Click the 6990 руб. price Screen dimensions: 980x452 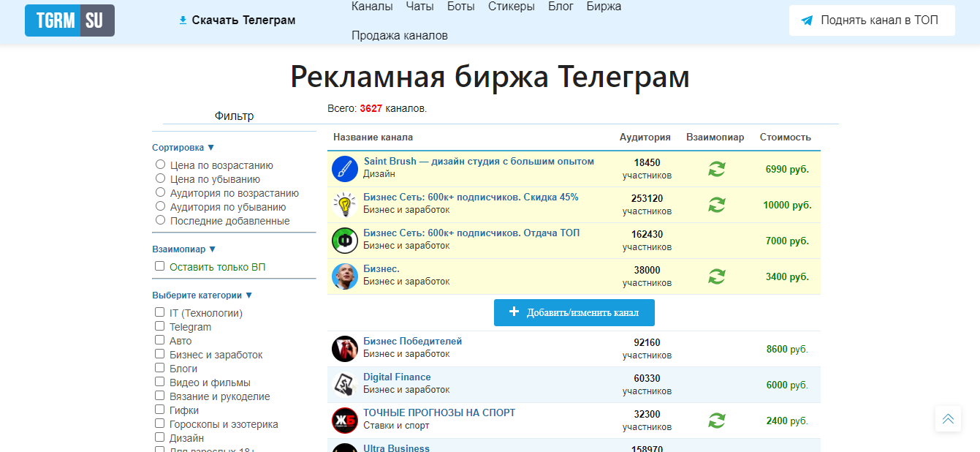click(x=787, y=169)
